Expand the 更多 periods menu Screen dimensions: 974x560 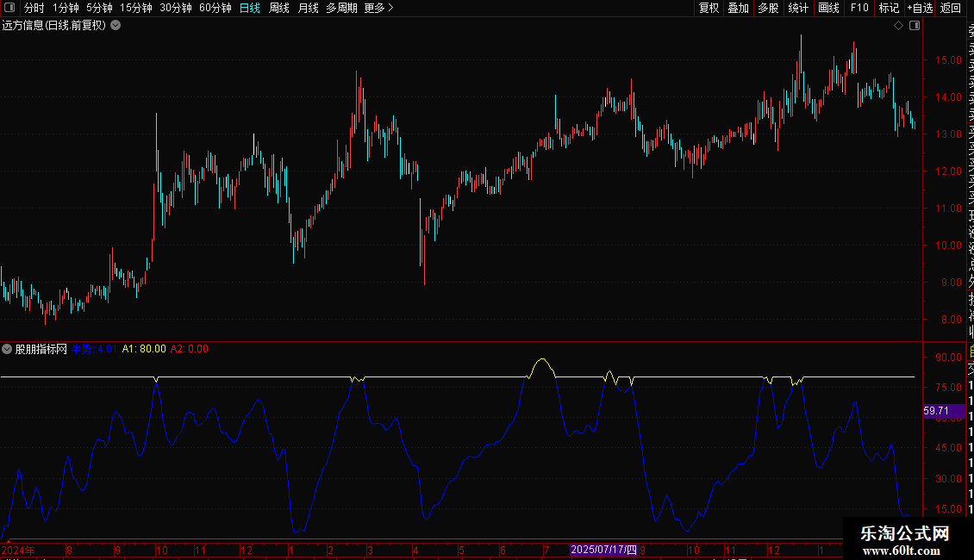click(x=379, y=8)
